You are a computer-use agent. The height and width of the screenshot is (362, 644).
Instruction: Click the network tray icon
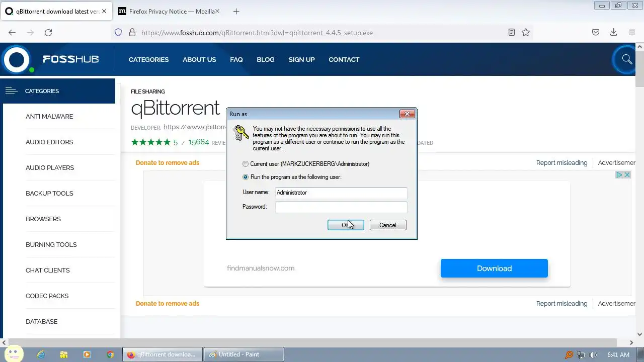(581, 354)
